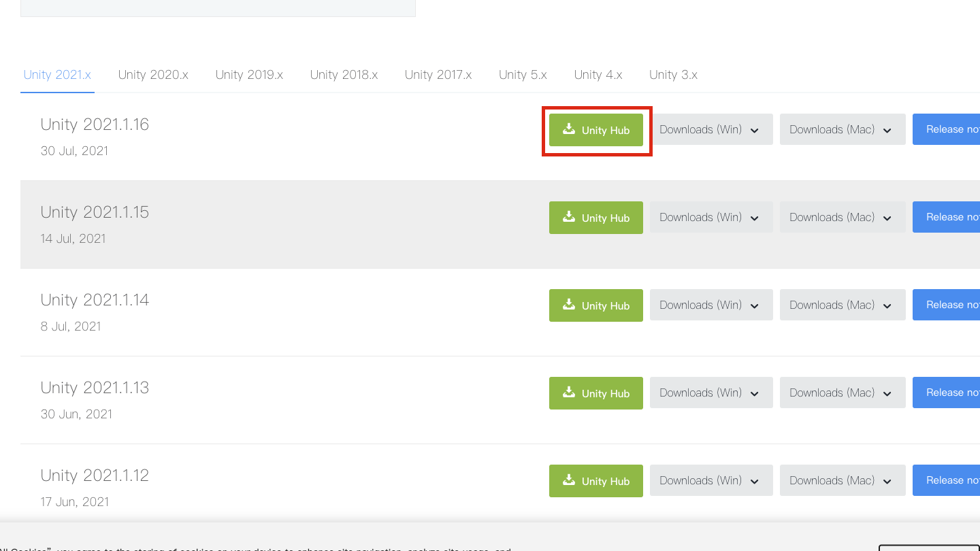Screen dimensions: 980x551
Task: Click Unity Hub button for Unity 2021.1.16
Action: point(596,130)
